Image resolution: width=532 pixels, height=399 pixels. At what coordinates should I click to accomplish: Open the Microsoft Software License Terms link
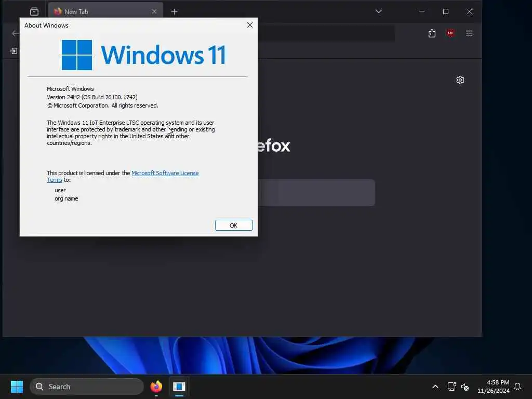[165, 173]
